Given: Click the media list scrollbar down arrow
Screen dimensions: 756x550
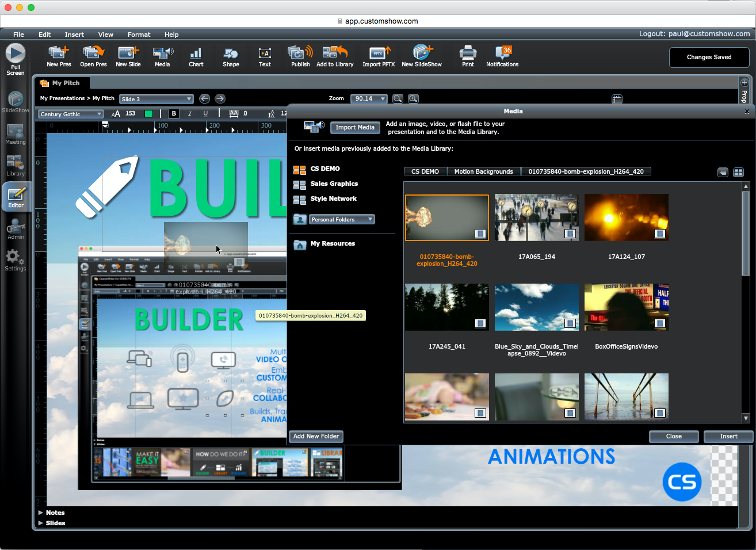Looking at the screenshot, I should click(x=746, y=418).
